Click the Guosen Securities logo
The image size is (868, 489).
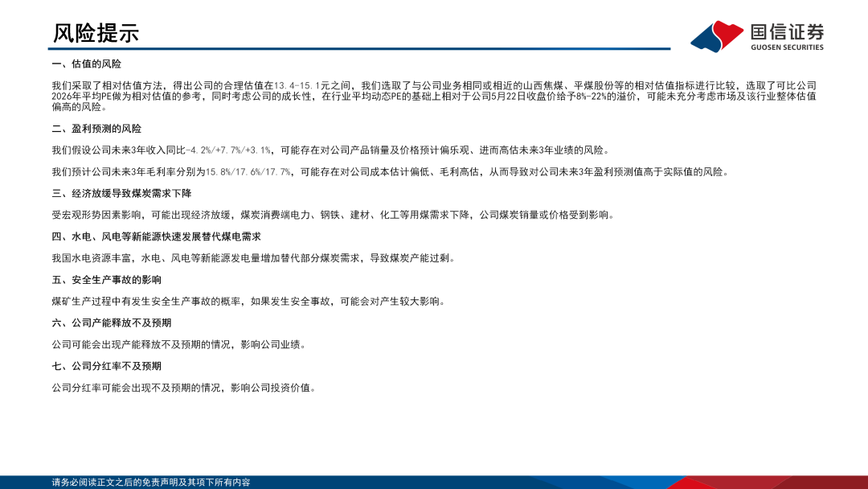tap(757, 36)
